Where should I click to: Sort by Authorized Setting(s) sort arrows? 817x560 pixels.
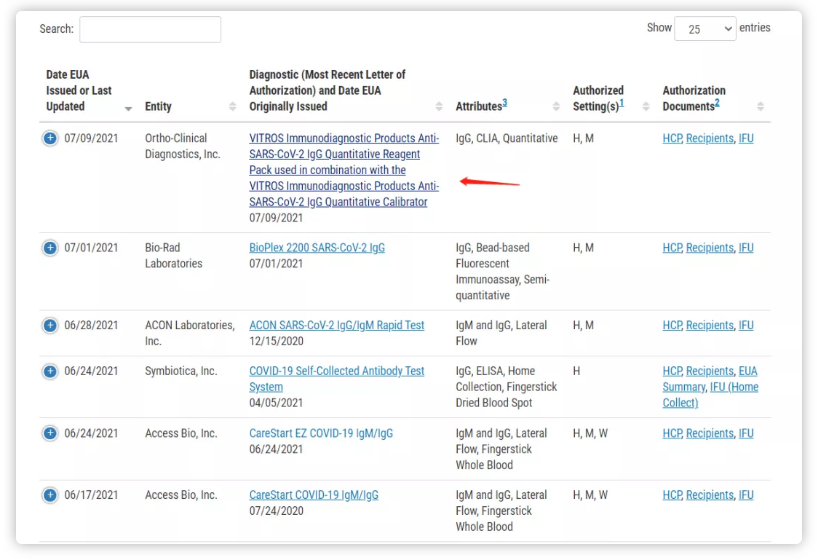(x=646, y=106)
